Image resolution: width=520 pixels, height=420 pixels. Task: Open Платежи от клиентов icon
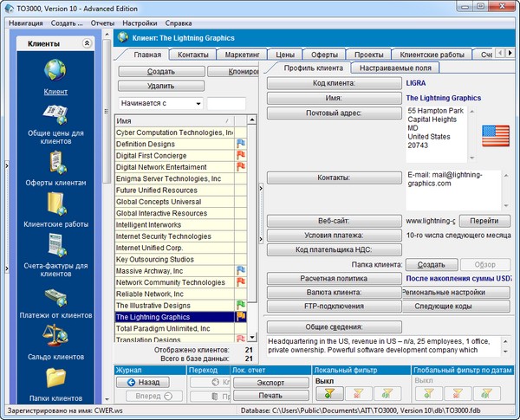click(55, 295)
